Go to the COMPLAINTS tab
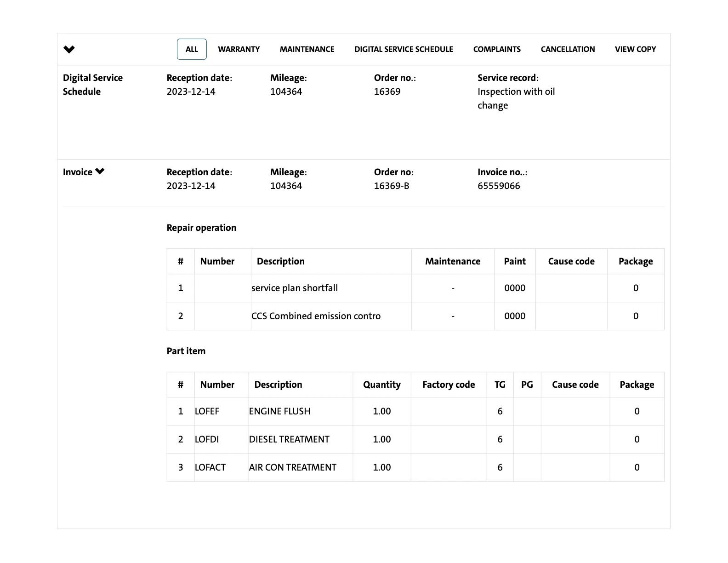Screen dimensions: 728x563 pyautogui.click(x=497, y=49)
